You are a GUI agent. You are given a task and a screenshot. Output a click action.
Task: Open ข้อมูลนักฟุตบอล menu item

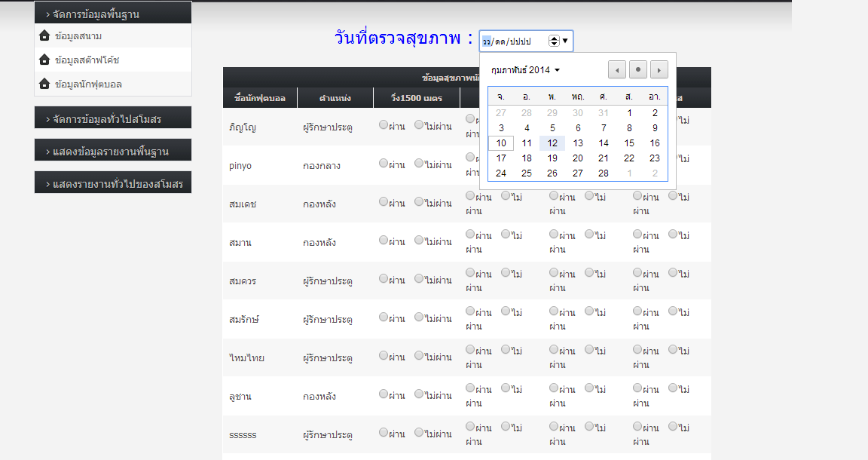coord(89,84)
